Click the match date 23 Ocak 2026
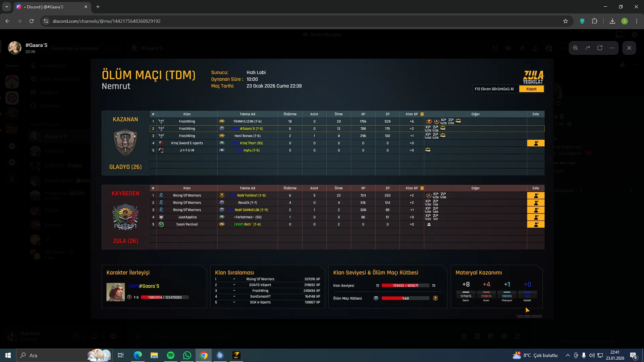The height and width of the screenshot is (362, 644). coord(274,86)
